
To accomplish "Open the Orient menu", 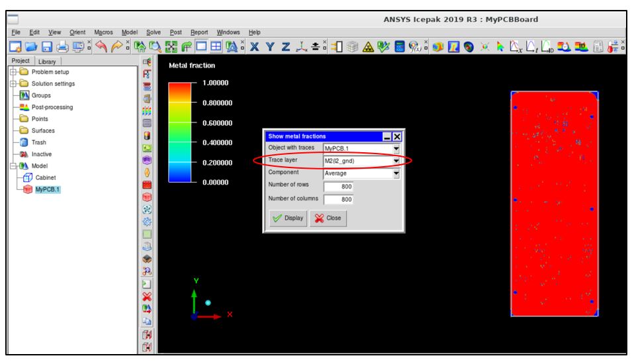I will (77, 32).
